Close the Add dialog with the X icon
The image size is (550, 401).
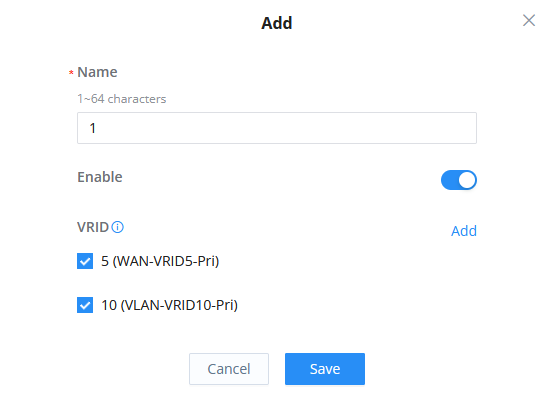(529, 20)
